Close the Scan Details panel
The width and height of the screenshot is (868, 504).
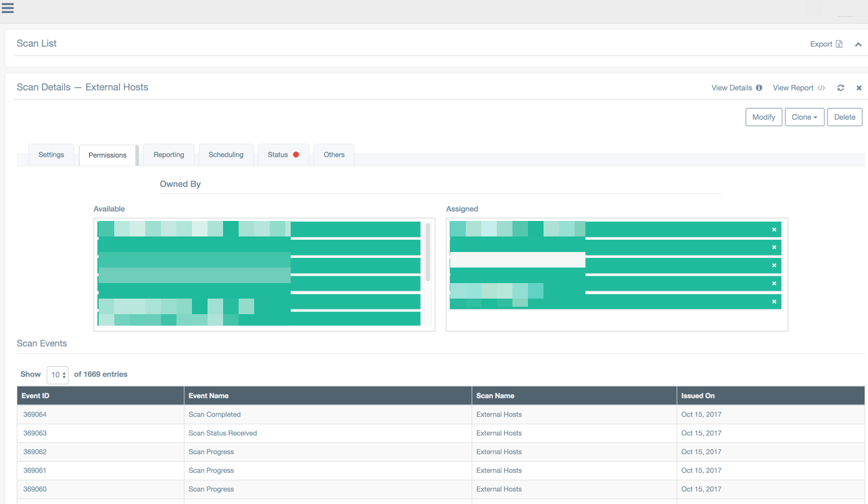click(x=859, y=88)
